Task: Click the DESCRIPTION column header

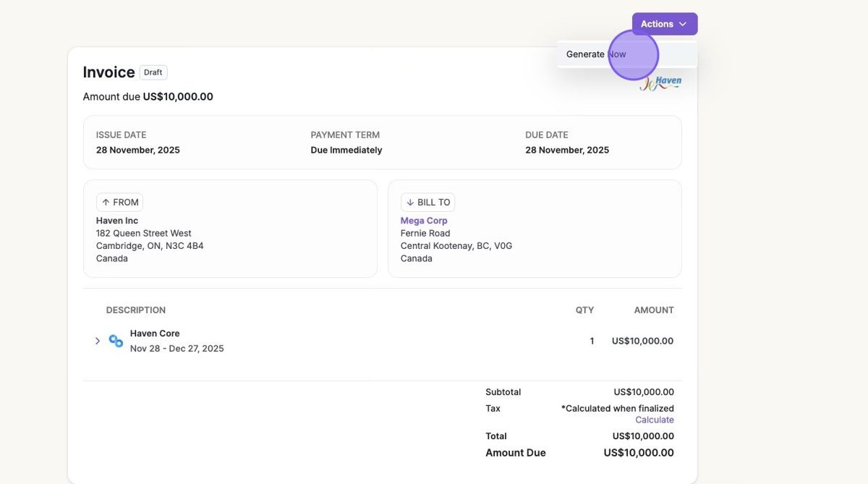Action: pyautogui.click(x=136, y=310)
